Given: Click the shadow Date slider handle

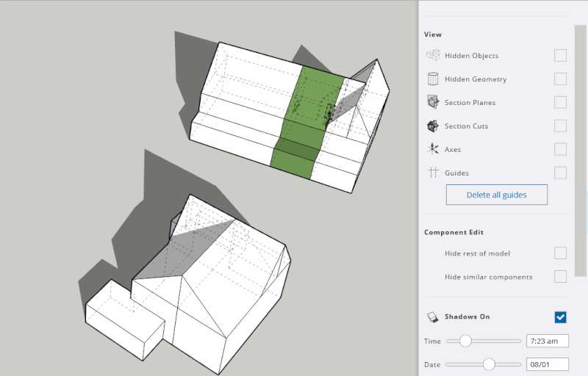Looking at the screenshot, I should (x=489, y=364).
